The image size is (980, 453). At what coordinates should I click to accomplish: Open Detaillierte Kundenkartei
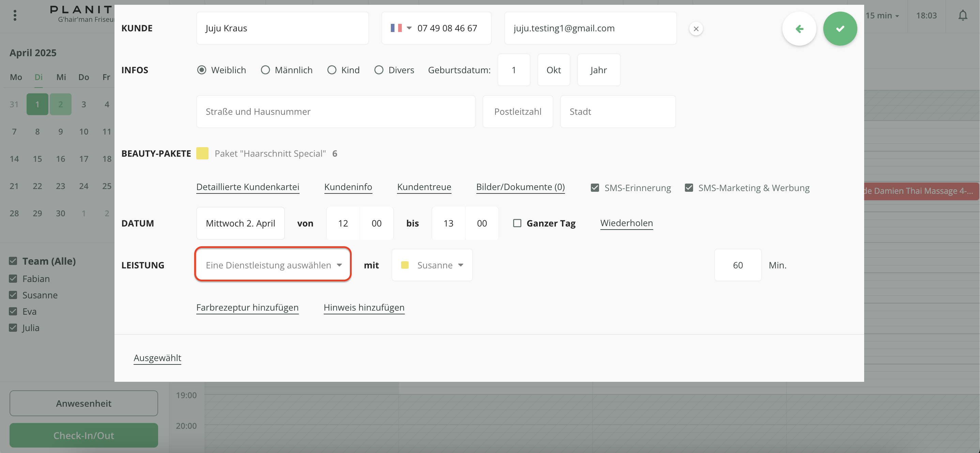248,187
